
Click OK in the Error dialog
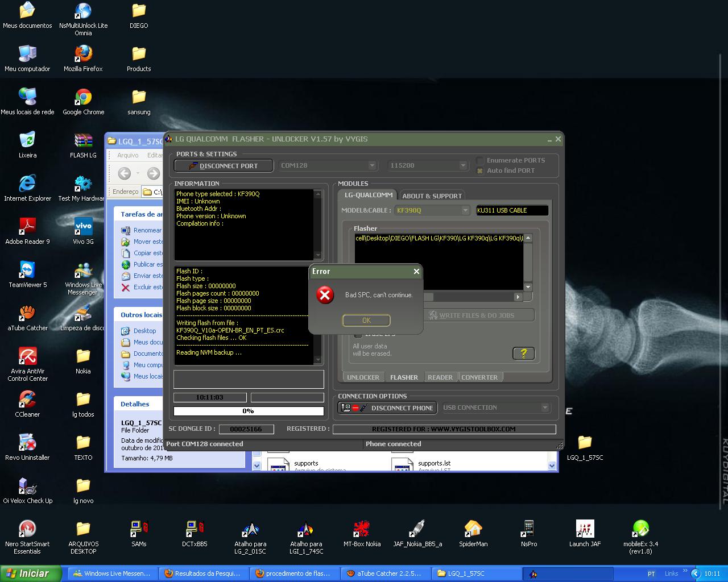366,320
